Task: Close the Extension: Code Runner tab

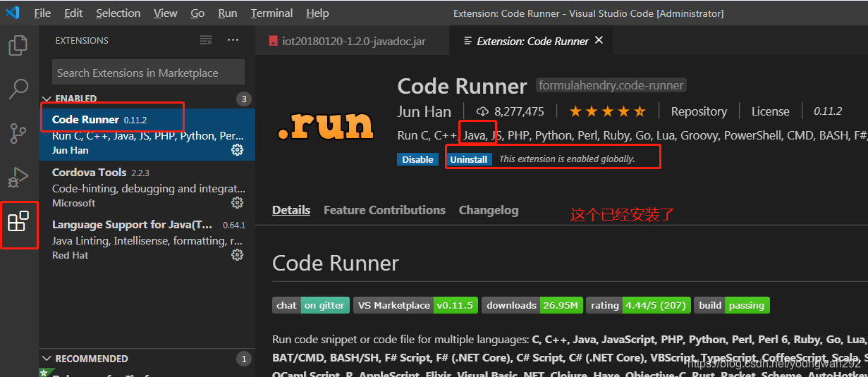Action: click(x=599, y=40)
